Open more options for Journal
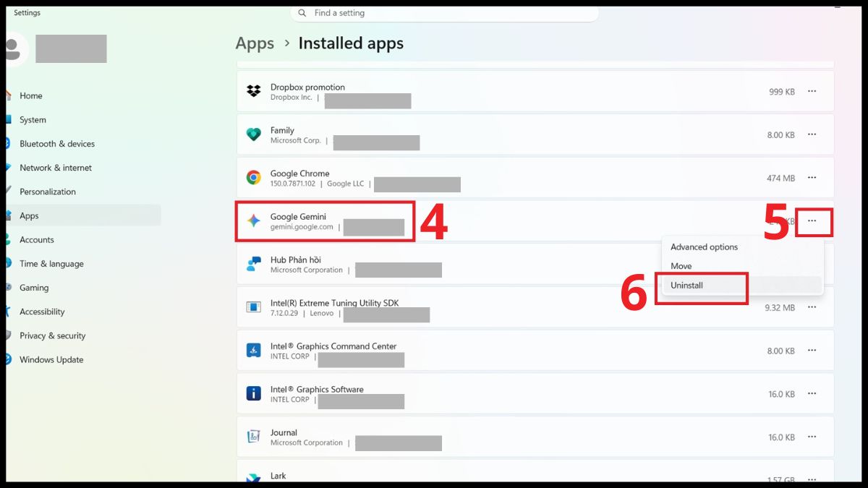This screenshot has height=488, width=868. 812,437
